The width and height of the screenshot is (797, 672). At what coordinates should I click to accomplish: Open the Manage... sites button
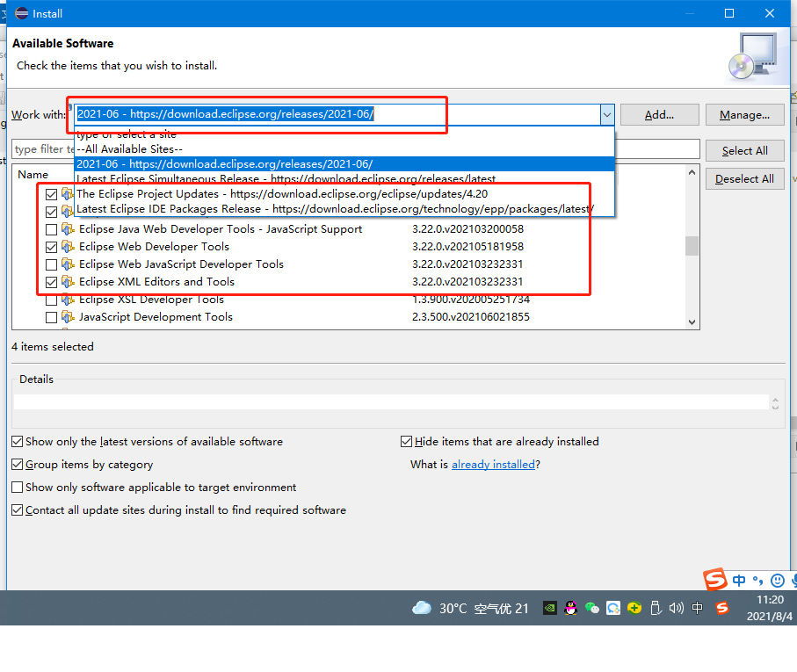744,115
